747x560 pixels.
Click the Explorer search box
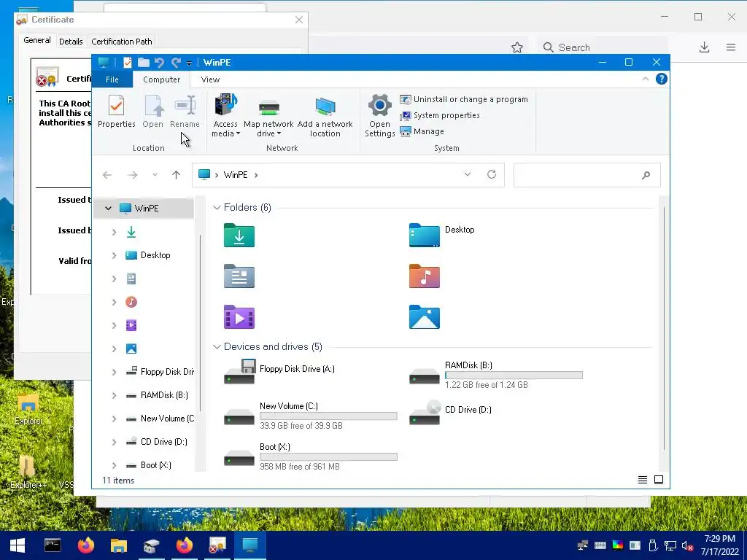point(587,175)
